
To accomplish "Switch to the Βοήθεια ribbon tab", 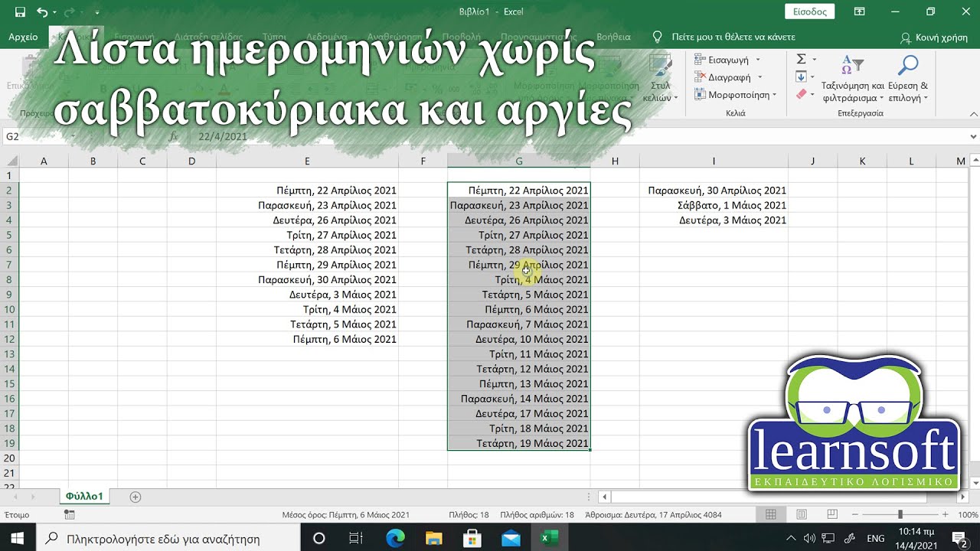I will [613, 37].
